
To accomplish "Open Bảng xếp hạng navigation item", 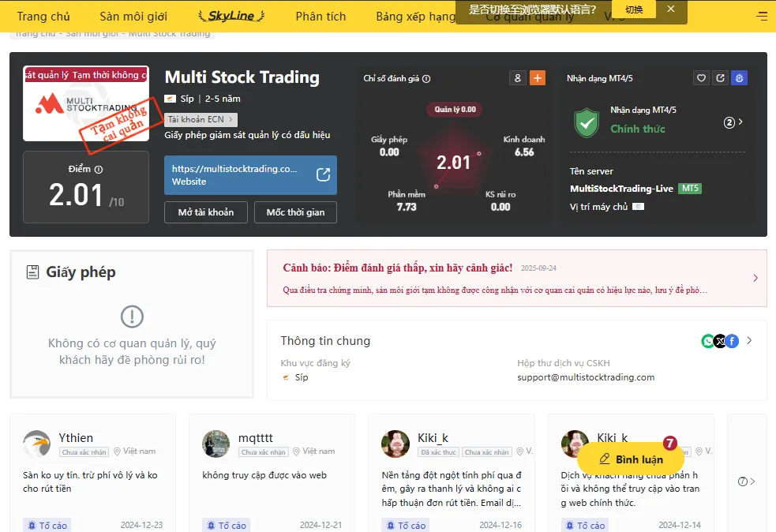I will click(x=416, y=17).
